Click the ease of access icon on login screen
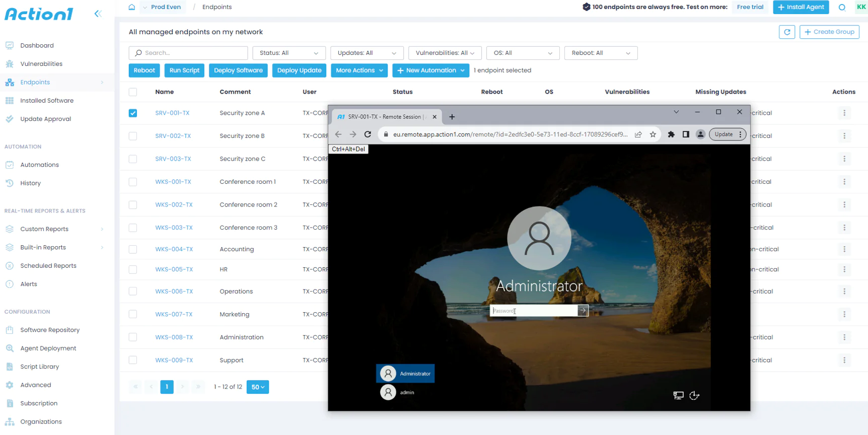 tap(694, 395)
